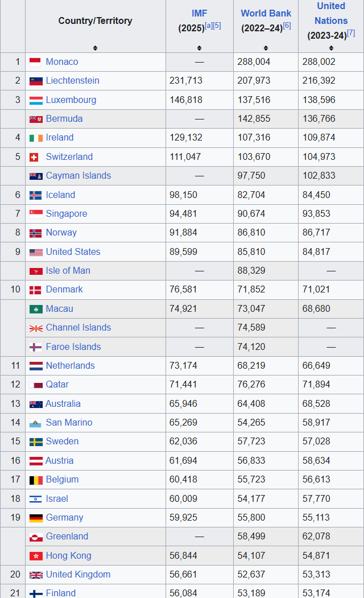Click the Channel Islands flag icon
Image resolution: width=364 pixels, height=598 pixels.
click(36, 328)
